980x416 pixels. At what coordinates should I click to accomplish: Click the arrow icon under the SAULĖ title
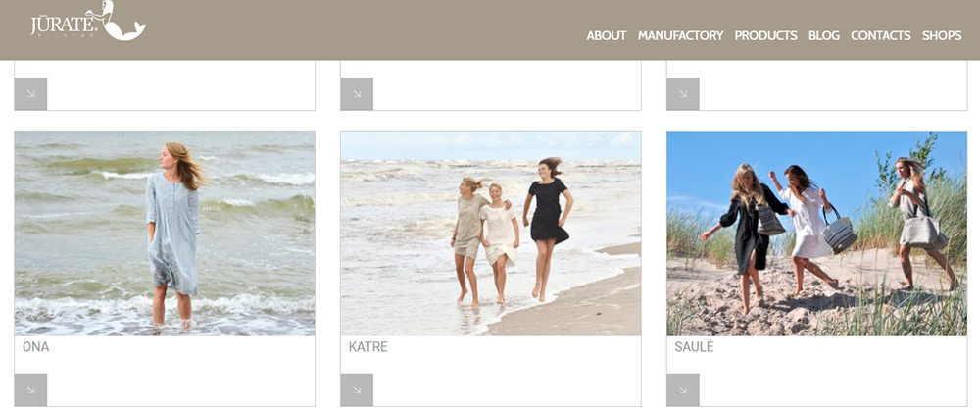point(683,390)
